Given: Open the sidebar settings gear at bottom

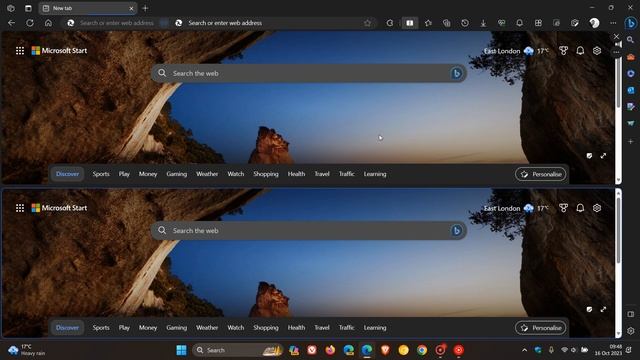Looking at the screenshot, I should 631,331.
